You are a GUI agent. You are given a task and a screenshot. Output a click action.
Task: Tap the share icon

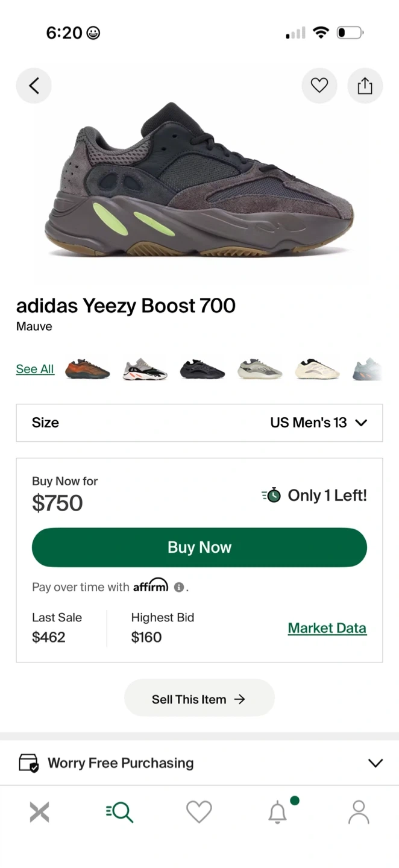click(365, 86)
